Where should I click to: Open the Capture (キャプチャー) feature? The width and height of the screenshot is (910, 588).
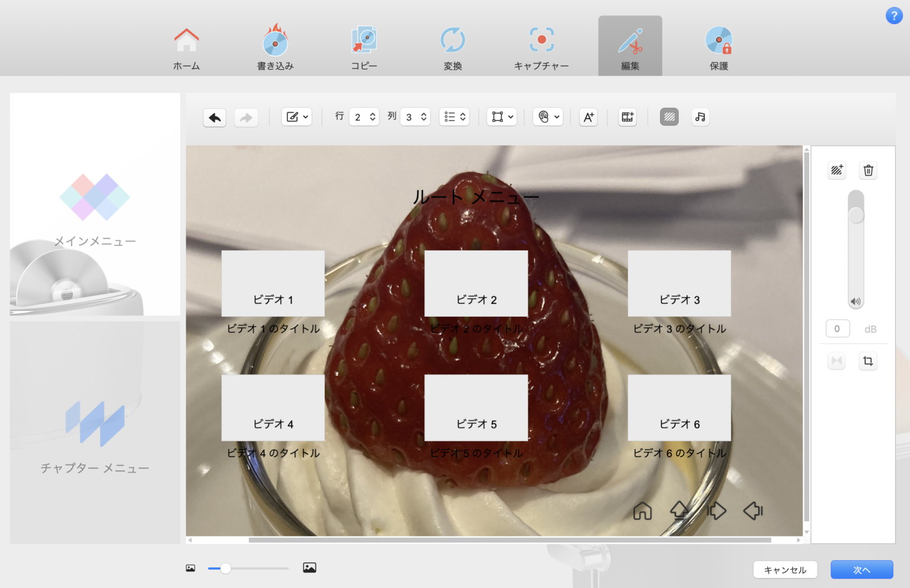tap(540, 46)
